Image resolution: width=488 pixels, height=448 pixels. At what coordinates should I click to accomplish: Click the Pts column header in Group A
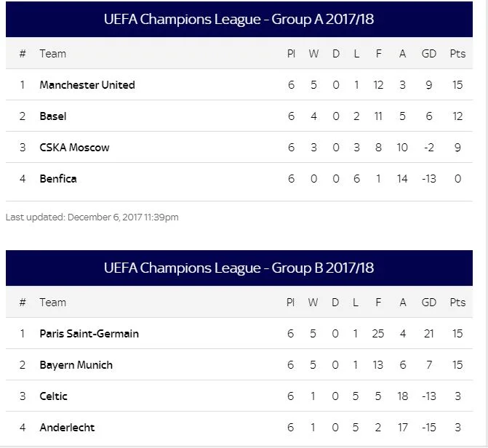pyautogui.click(x=457, y=54)
